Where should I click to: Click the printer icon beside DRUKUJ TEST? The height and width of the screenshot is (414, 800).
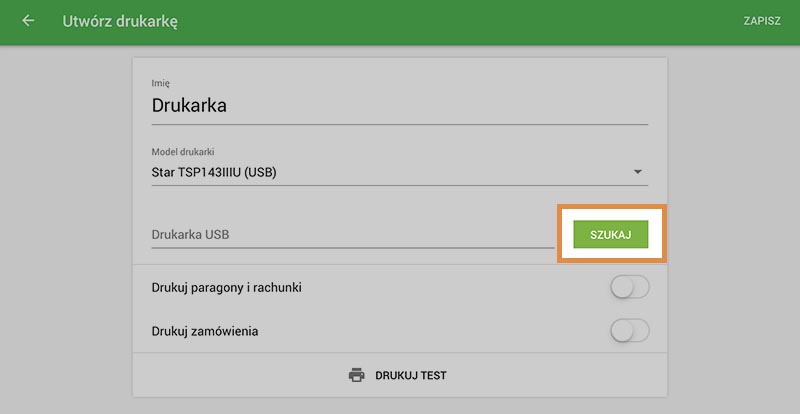click(356, 376)
